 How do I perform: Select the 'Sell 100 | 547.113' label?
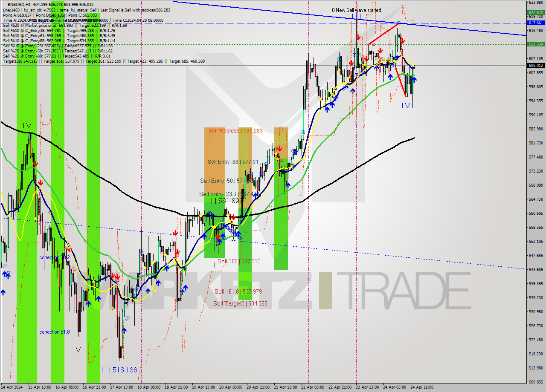[x=239, y=261]
